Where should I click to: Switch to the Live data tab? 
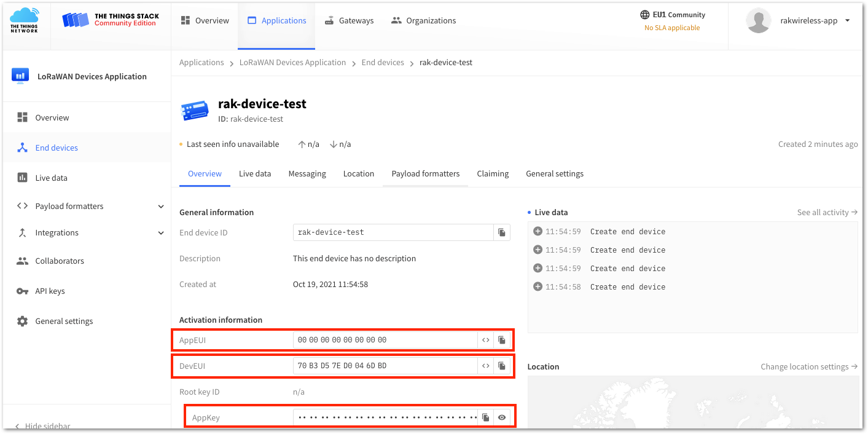click(255, 173)
